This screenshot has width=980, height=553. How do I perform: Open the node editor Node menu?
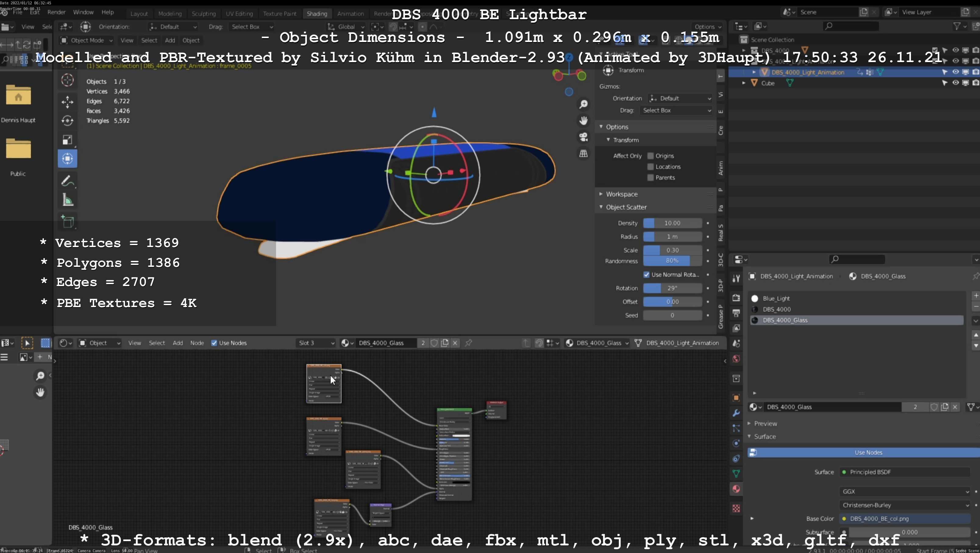197,343
